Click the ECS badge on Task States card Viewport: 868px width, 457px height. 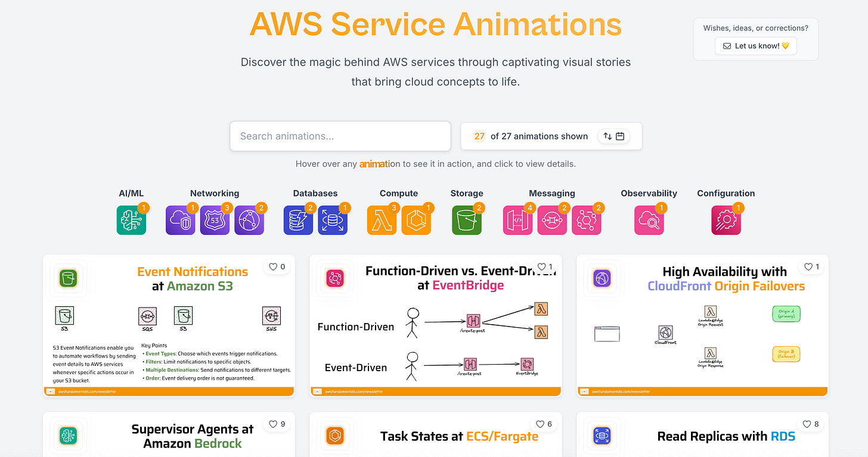click(x=336, y=435)
